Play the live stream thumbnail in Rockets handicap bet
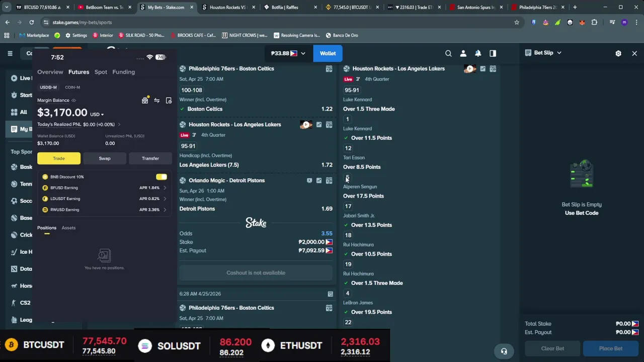The width and height of the screenshot is (644, 362). pyautogui.click(x=306, y=125)
